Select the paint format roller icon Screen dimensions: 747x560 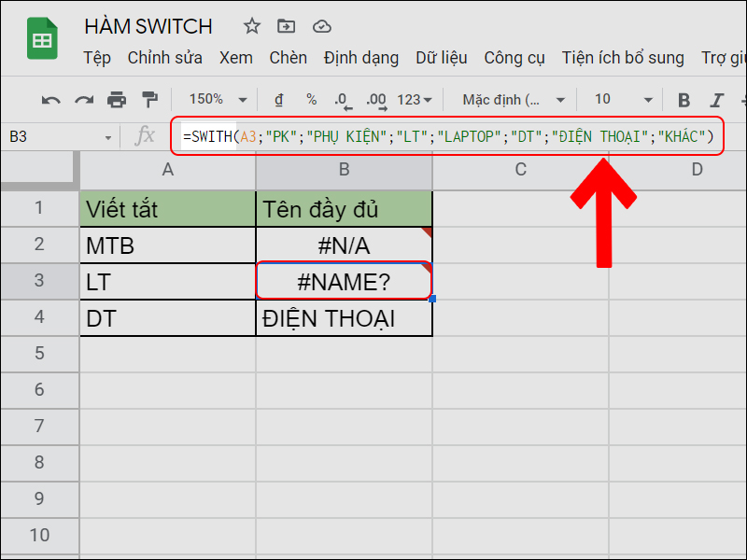[x=148, y=100]
